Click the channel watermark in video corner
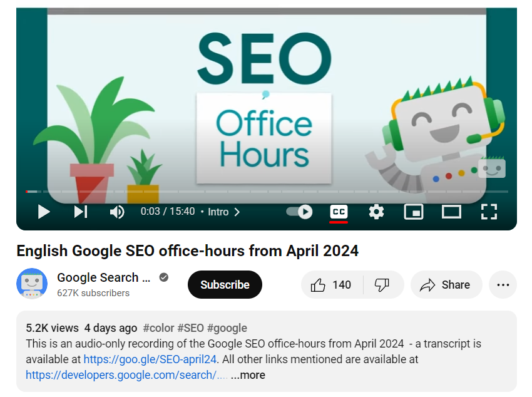Image resolution: width=532 pixels, height=397 pixels. (x=492, y=168)
